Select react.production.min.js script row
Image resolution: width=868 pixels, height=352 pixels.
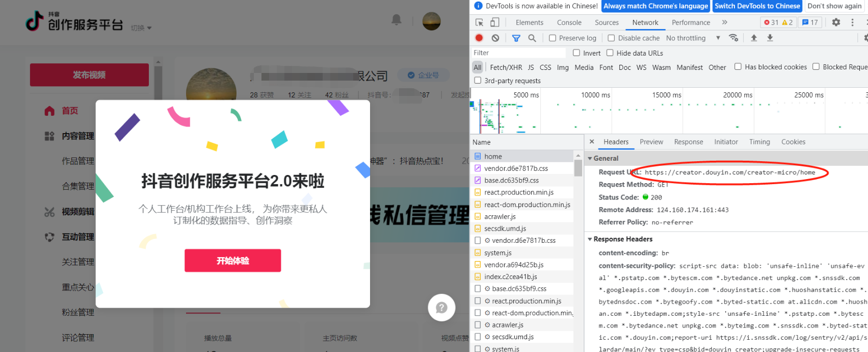(x=521, y=192)
